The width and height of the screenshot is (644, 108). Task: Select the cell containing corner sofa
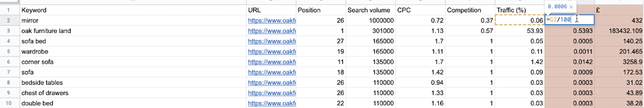(x=133, y=62)
